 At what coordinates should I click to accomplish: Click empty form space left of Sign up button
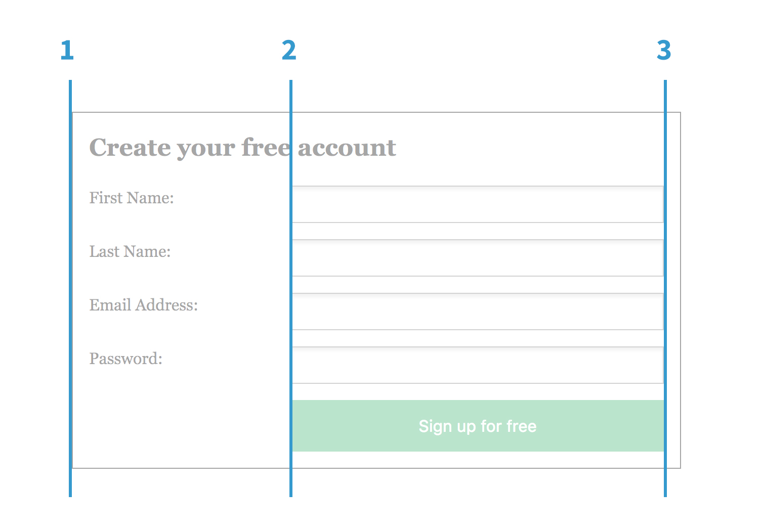coord(182,426)
